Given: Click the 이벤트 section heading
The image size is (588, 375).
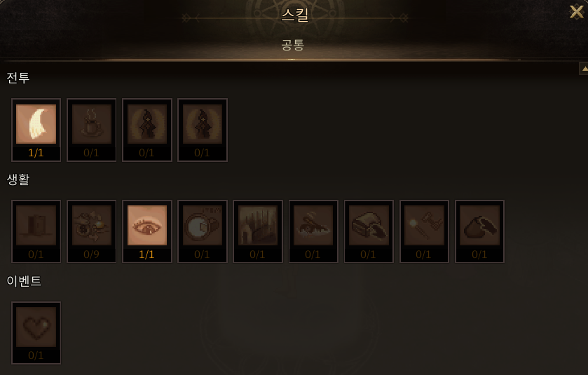Looking at the screenshot, I should [24, 281].
